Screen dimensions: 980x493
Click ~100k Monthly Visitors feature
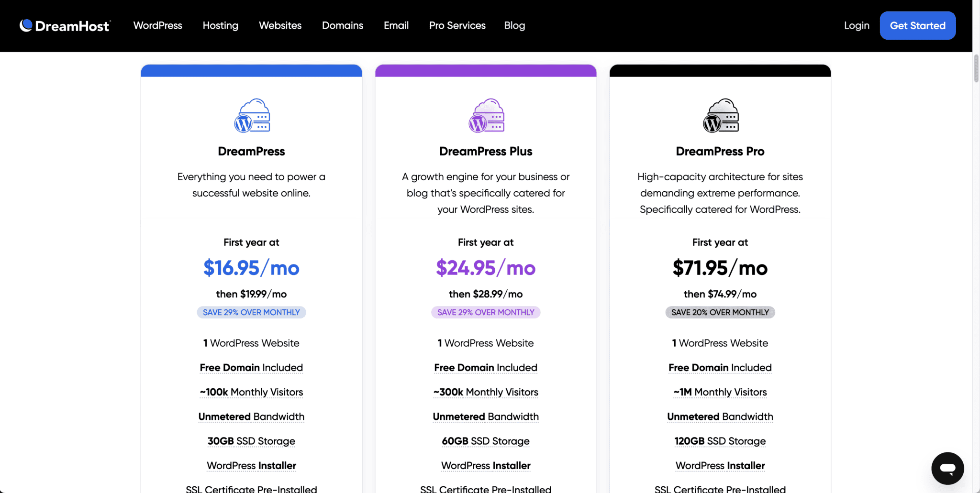[x=251, y=392]
